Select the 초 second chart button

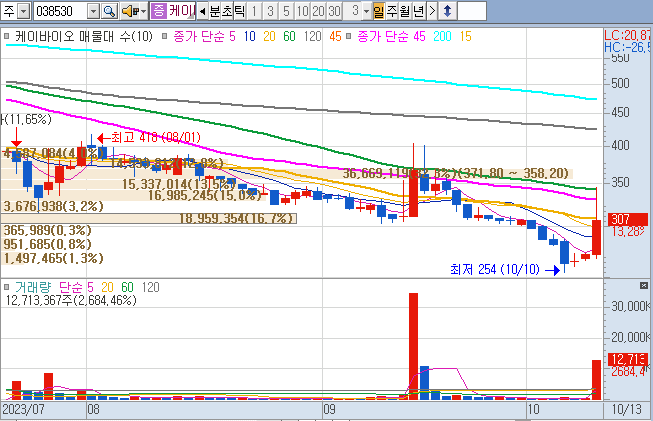(x=227, y=11)
